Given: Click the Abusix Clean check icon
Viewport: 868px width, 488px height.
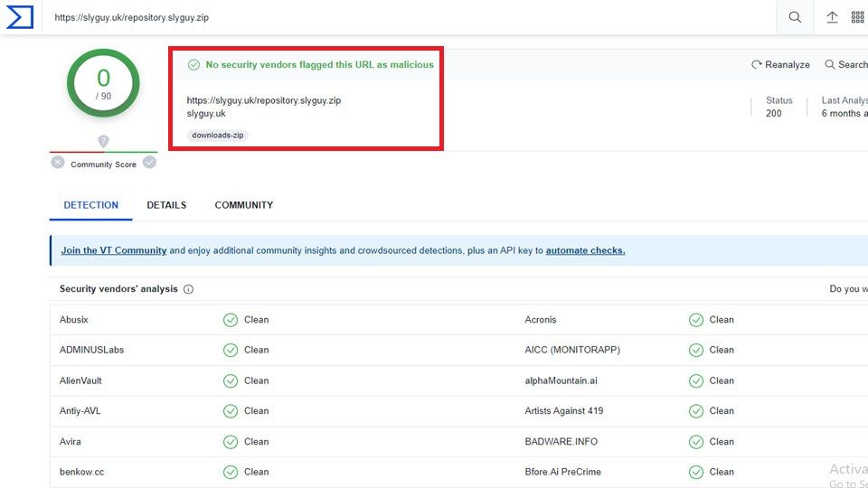Looking at the screenshot, I should click(231, 320).
